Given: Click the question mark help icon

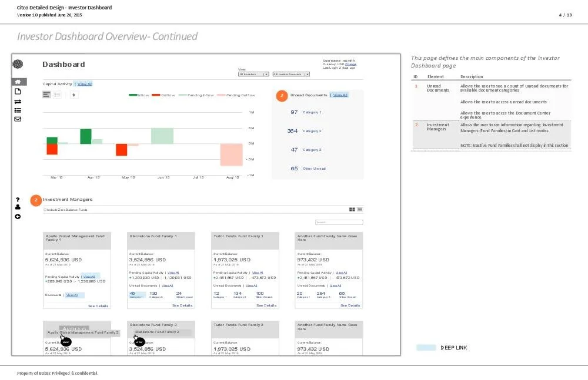Looking at the screenshot, I should [x=18, y=200].
